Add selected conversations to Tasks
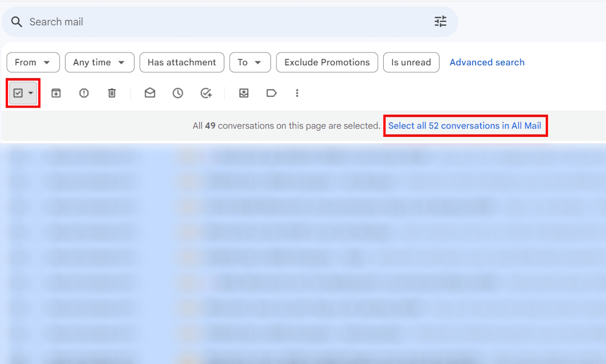Image resolution: width=606 pixels, height=364 pixels. coord(206,93)
